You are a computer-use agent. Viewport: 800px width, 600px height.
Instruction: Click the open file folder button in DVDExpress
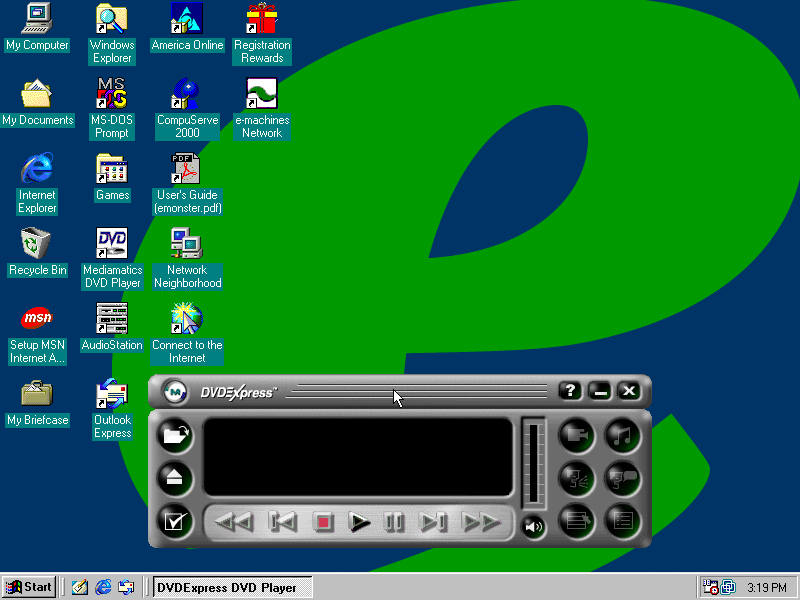click(x=176, y=434)
